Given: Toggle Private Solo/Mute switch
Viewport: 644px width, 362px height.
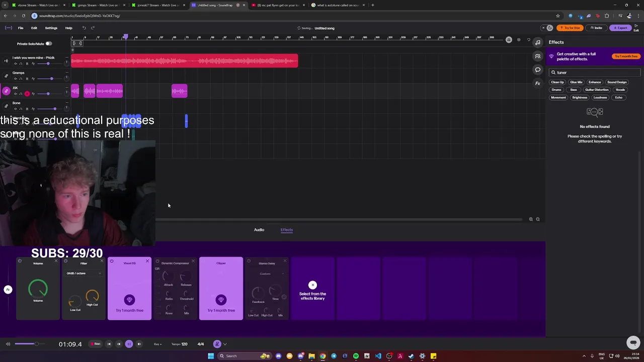Looking at the screenshot, I should coord(49,44).
